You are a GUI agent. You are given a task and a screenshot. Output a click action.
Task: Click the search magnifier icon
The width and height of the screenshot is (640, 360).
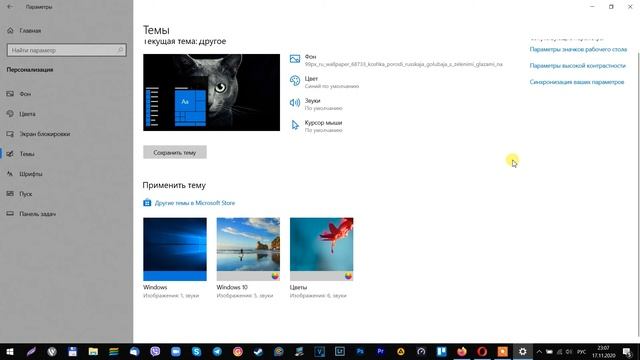(120, 50)
